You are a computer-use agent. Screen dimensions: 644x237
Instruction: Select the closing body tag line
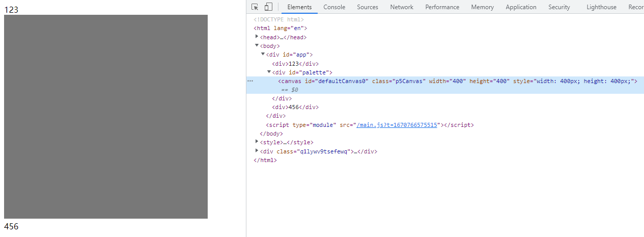pos(271,134)
